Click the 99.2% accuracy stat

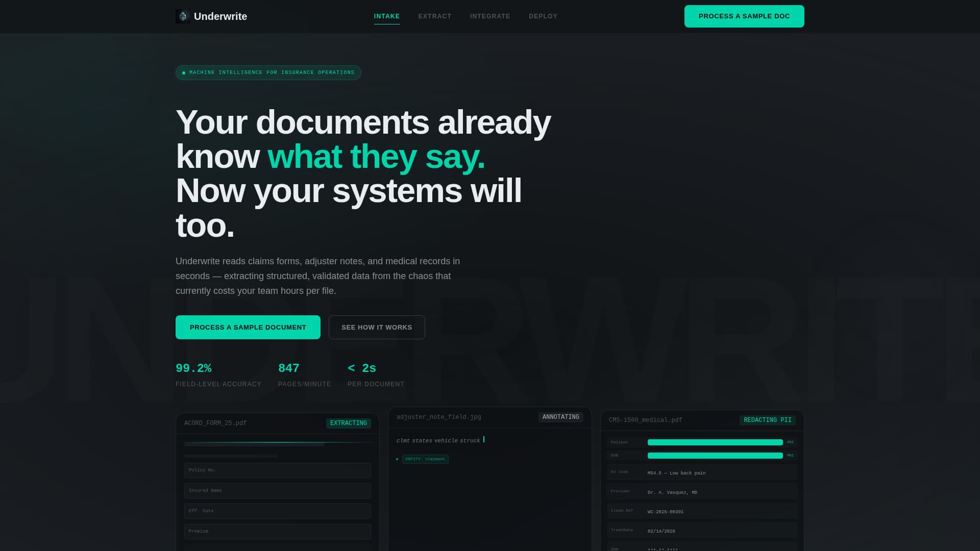click(x=193, y=368)
